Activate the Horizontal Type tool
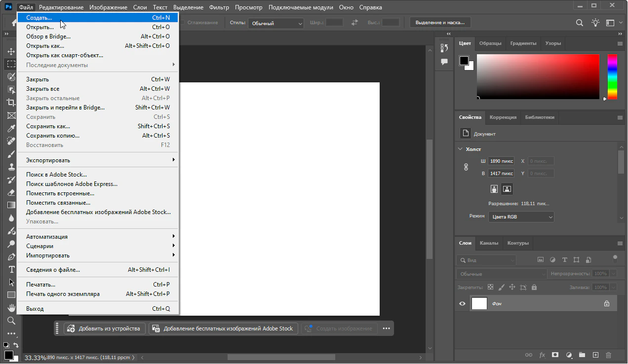 (x=11, y=269)
